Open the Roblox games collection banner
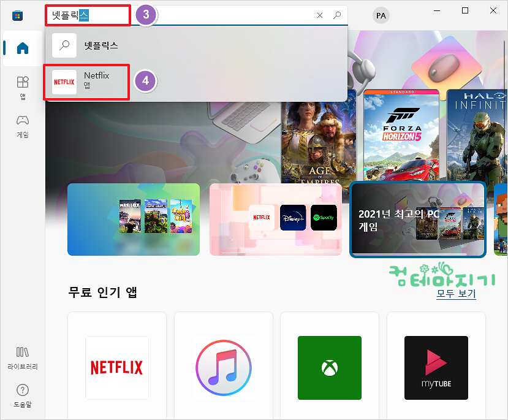The height and width of the screenshot is (420, 508). coord(134,220)
